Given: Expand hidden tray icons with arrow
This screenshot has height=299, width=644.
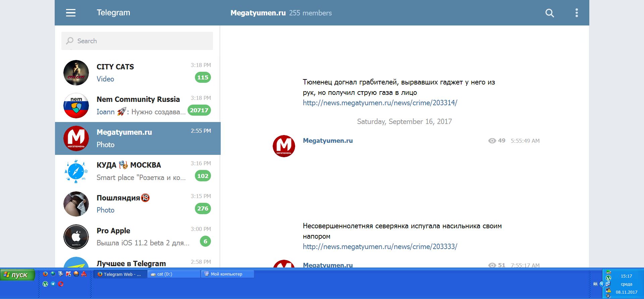Looking at the screenshot, I should [x=602, y=284].
